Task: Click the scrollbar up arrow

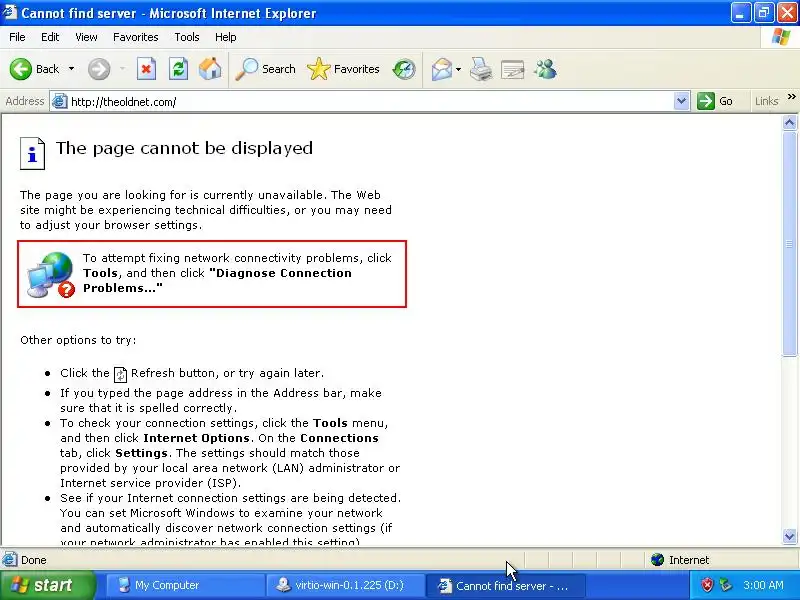Action: pos(789,122)
